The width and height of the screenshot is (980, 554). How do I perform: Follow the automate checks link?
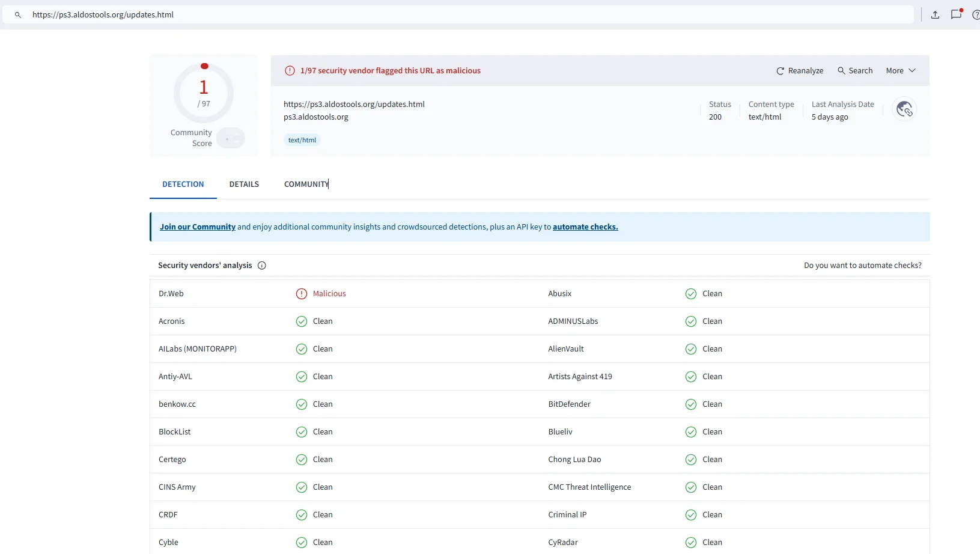tap(585, 227)
